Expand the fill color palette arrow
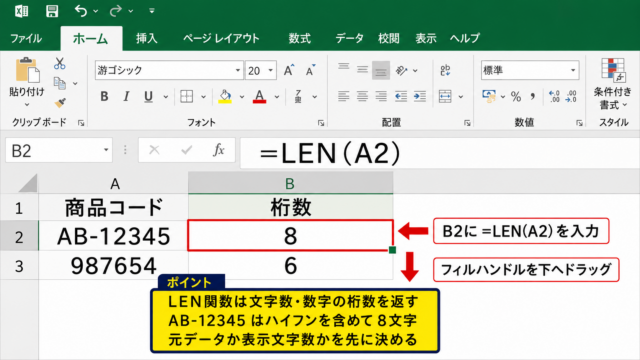The image size is (640, 360). pos(242,97)
